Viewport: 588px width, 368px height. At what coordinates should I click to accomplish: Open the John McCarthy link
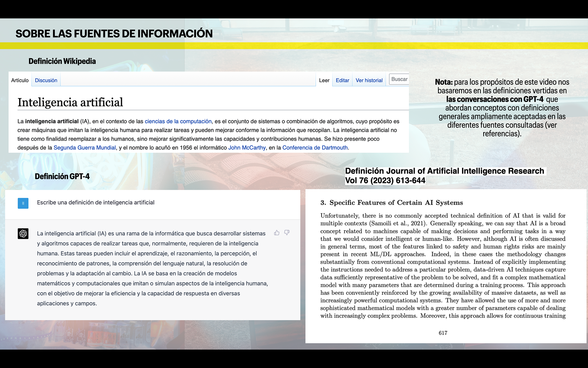[x=247, y=148]
